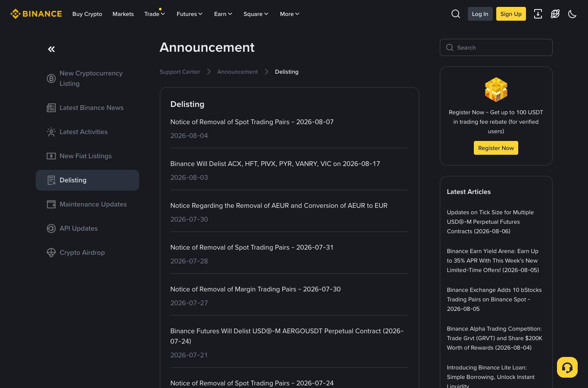
Task: Open Margin Trading Pairs removal notice 2026-07-30
Action: point(255,289)
